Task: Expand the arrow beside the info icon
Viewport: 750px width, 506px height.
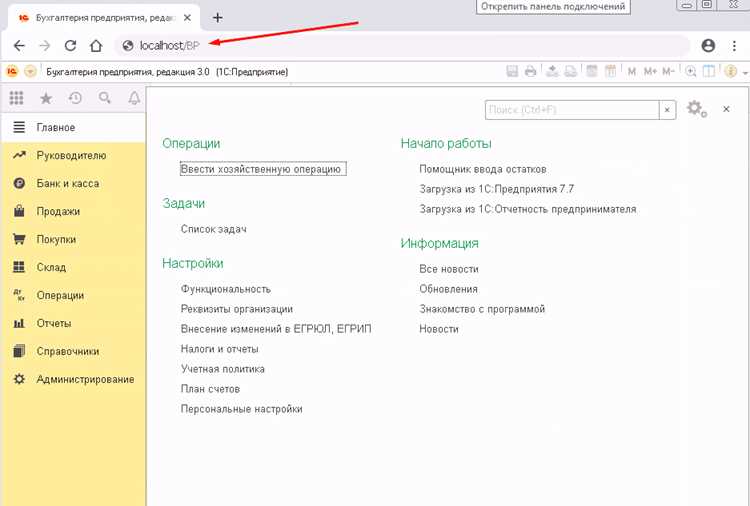Action: 745,73
